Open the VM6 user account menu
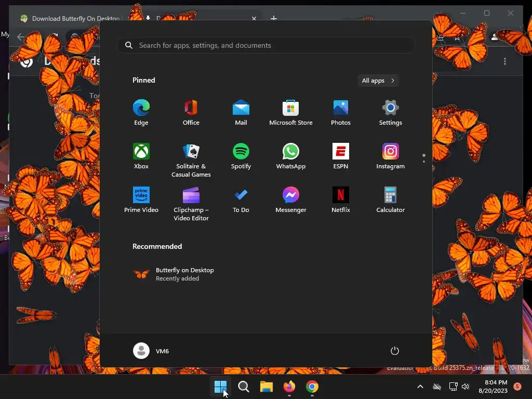Image resolution: width=532 pixels, height=399 pixels. (x=151, y=351)
